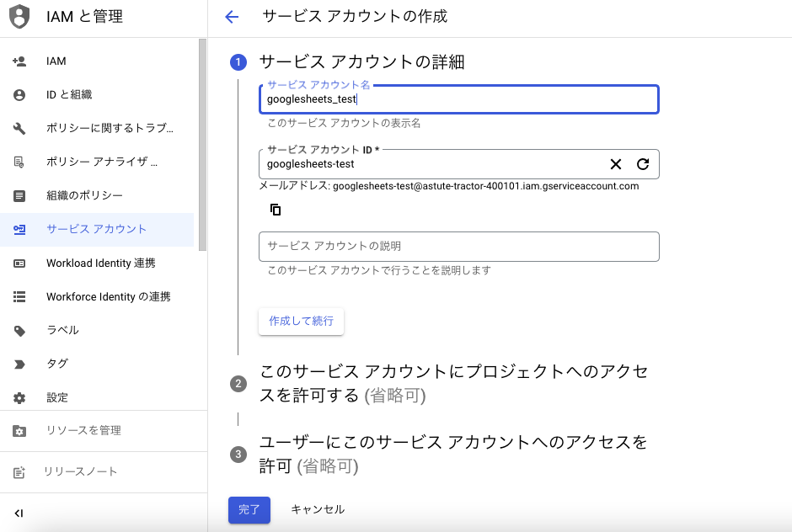The width and height of the screenshot is (792, 532).
Task: Click the blue 完了 button
Action: pyautogui.click(x=249, y=510)
